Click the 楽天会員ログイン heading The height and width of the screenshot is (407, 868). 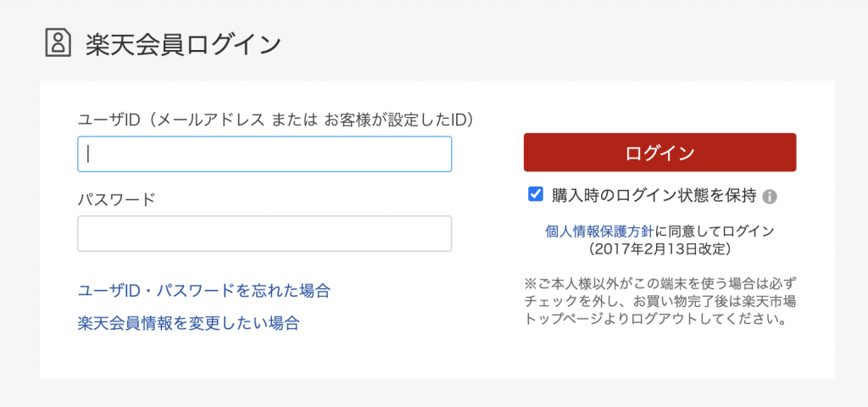pyautogui.click(x=182, y=44)
